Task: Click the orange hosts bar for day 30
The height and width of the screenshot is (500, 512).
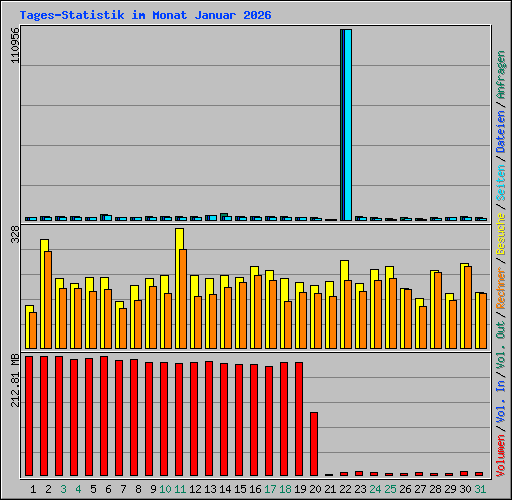Action: 468,307
